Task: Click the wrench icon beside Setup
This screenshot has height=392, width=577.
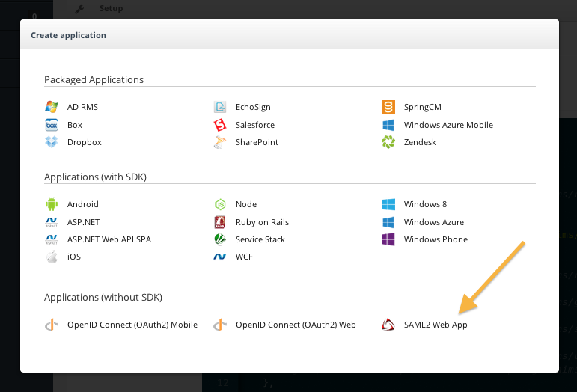Action: click(79, 9)
